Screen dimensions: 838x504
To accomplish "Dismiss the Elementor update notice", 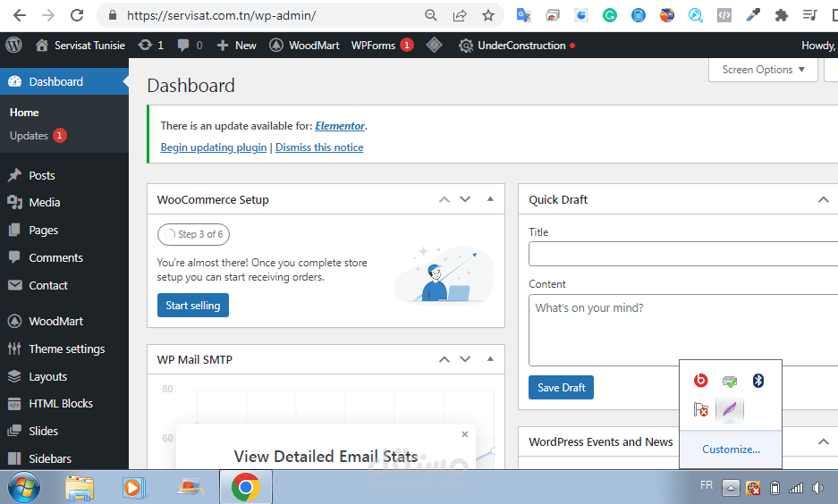I will pos(319,147).
